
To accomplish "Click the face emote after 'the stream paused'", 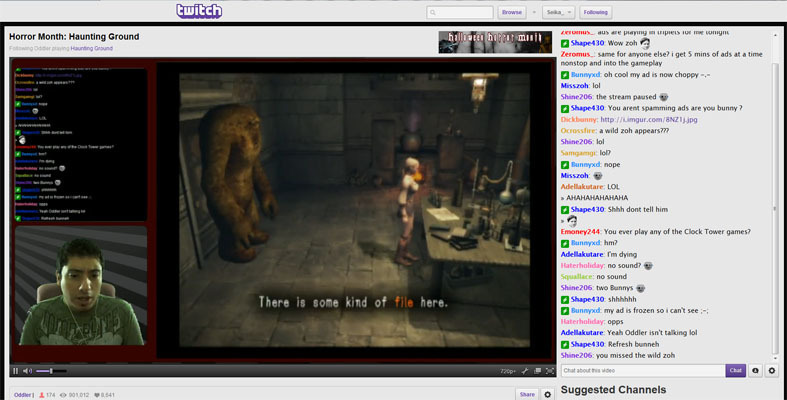I will click(x=664, y=97).
